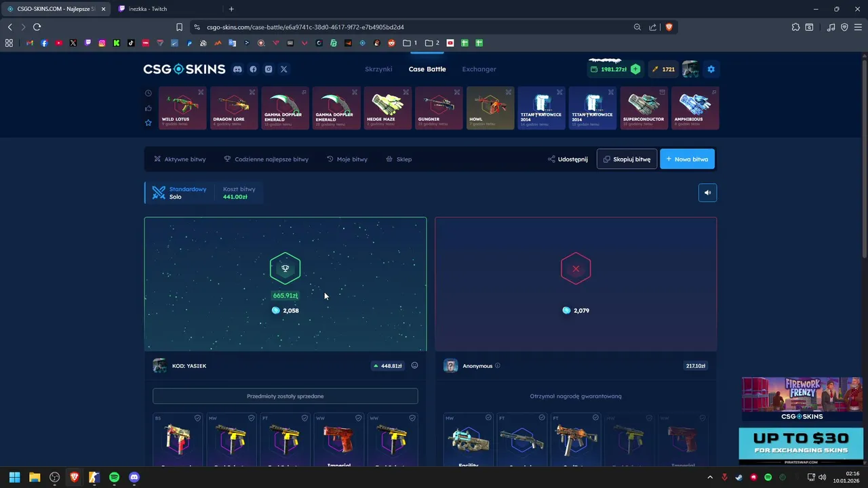Click the Skopiuj bitwę button

click(x=627, y=159)
